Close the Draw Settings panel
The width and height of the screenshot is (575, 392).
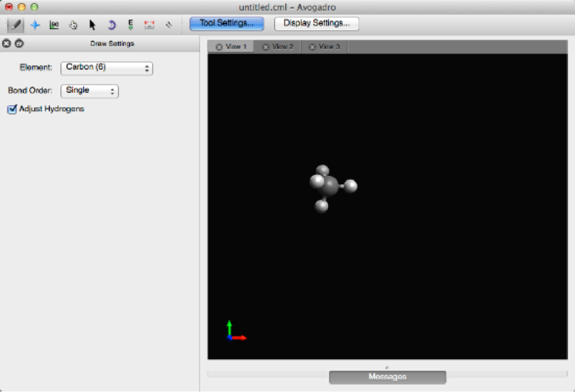(x=7, y=43)
